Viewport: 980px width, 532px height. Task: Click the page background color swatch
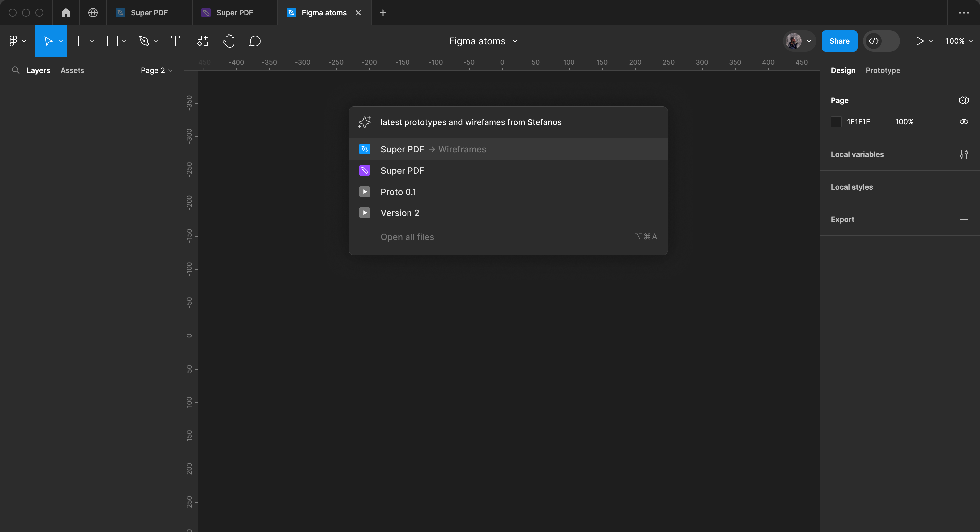click(836, 122)
